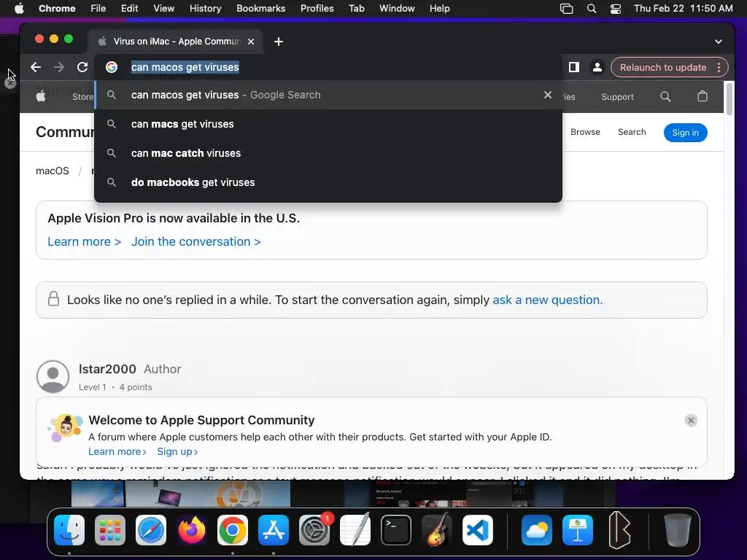This screenshot has width=747, height=560.
Task: Open Control Center in the menu bar
Action: tap(616, 8)
